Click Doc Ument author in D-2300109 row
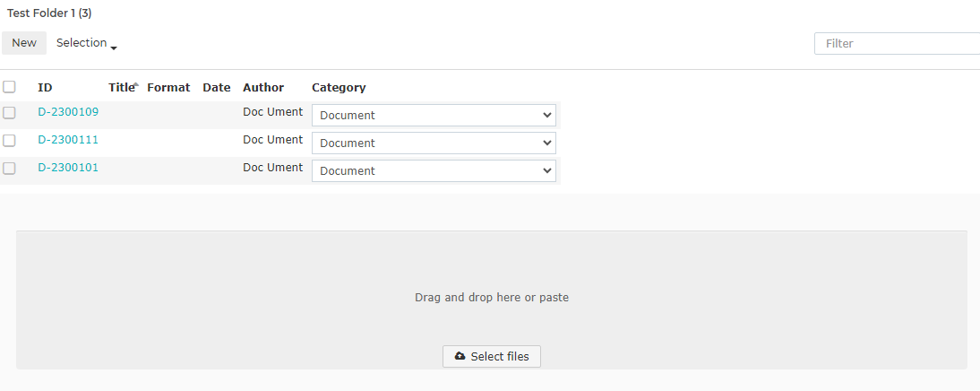This screenshot has height=391, width=980. [x=273, y=112]
